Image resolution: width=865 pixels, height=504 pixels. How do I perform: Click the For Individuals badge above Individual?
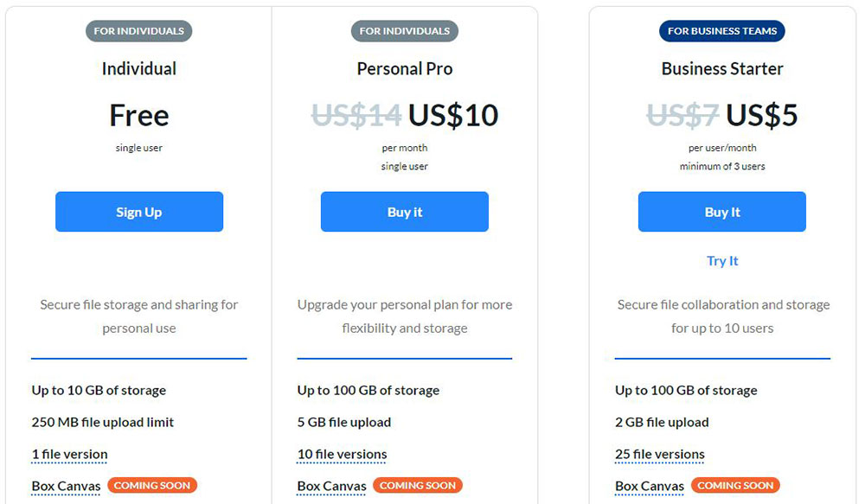click(139, 31)
